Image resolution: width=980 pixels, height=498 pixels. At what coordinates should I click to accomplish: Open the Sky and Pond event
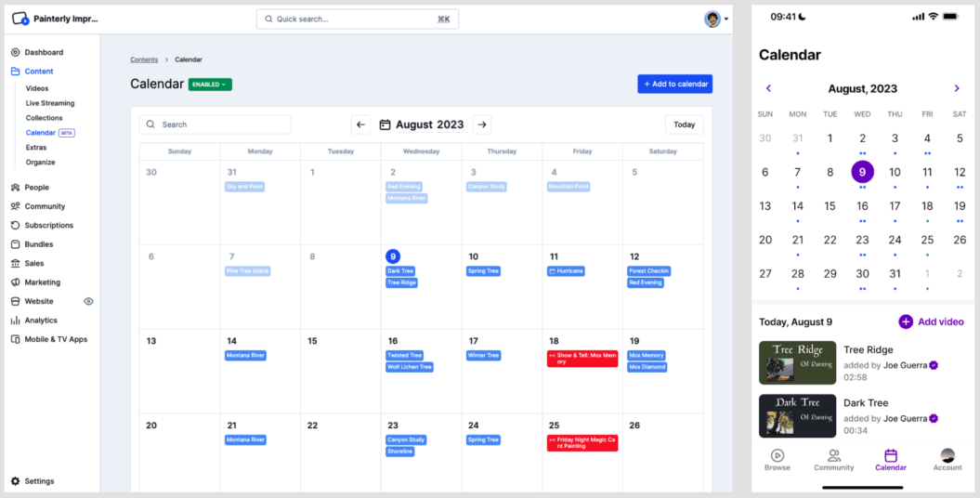point(244,186)
